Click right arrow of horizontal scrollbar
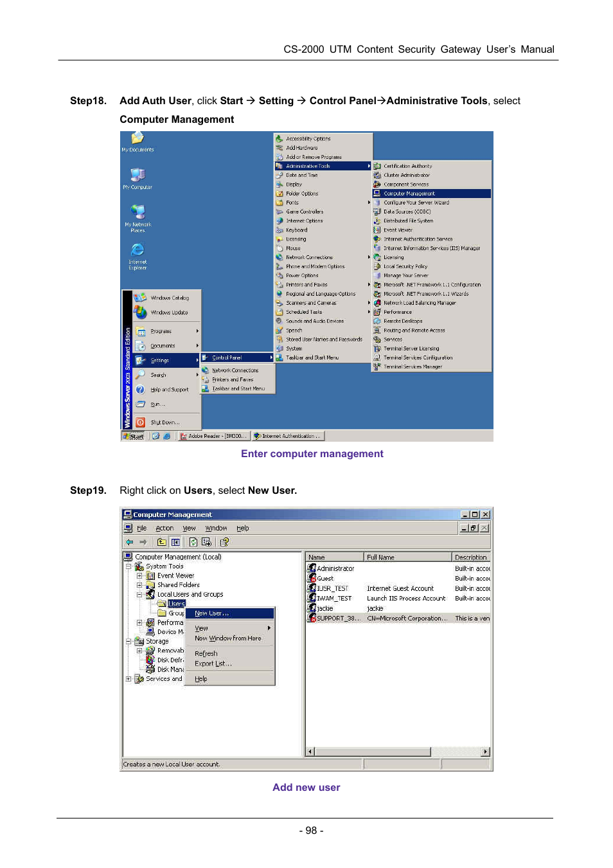The height and width of the screenshot is (868, 613). 486,752
